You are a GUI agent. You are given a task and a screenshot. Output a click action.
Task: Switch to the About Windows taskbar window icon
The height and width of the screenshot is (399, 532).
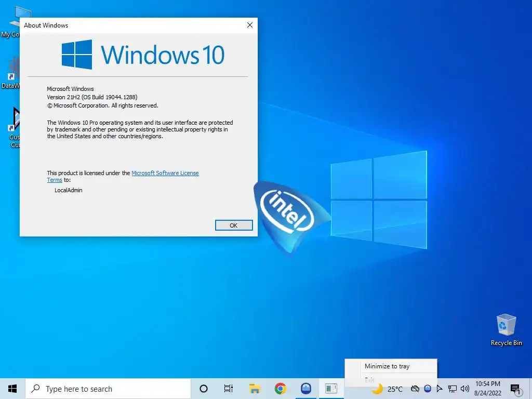(x=331, y=389)
